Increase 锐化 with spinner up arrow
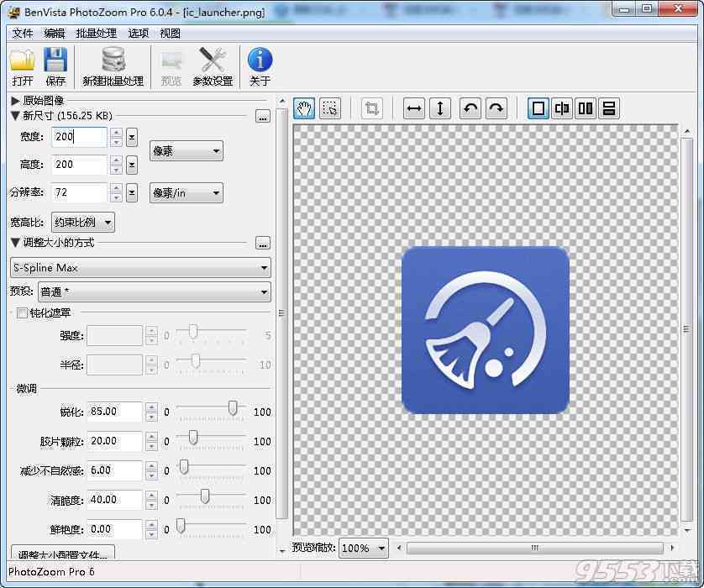The image size is (704, 588). (x=152, y=407)
